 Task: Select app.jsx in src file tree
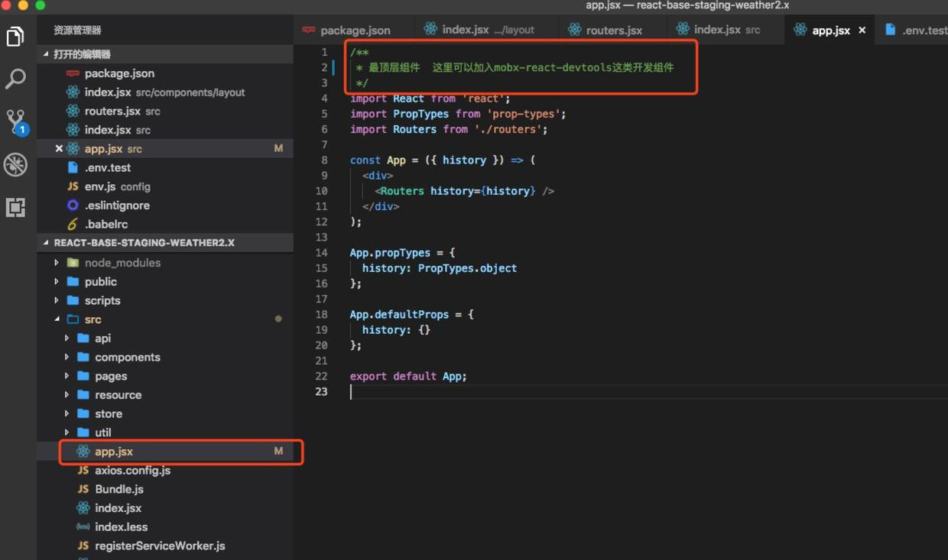pyautogui.click(x=165, y=452)
